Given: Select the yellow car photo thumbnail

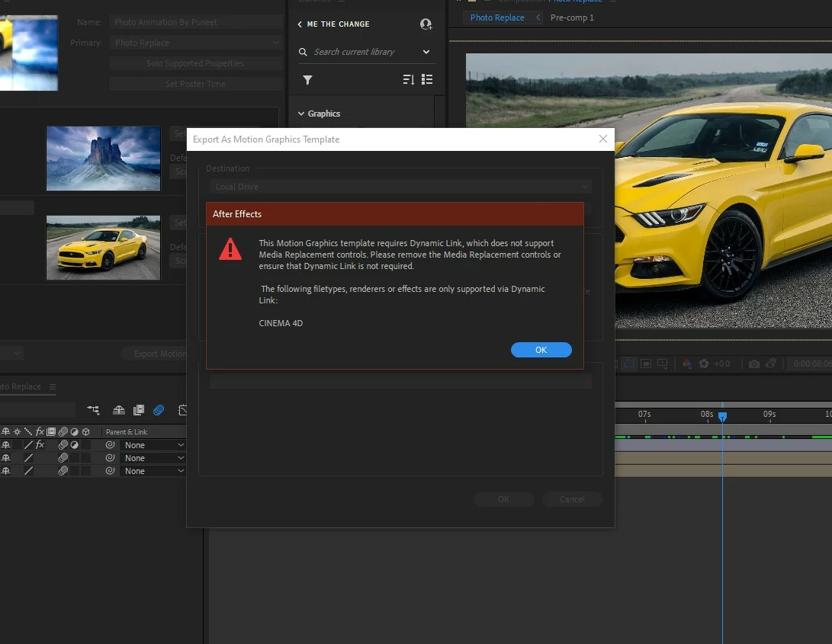Looking at the screenshot, I should 104,247.
